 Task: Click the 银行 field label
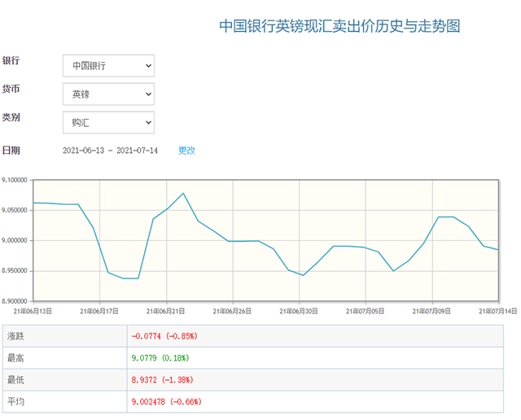pyautogui.click(x=11, y=60)
